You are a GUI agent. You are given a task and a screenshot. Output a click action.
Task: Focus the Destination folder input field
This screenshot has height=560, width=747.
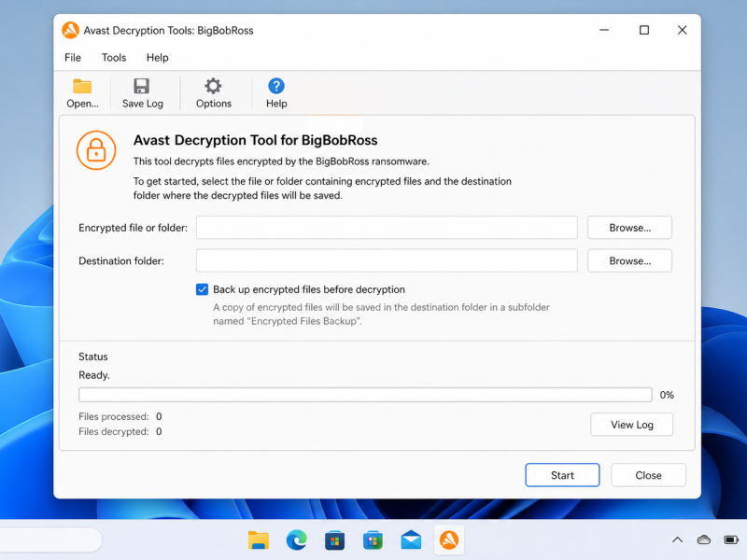pyautogui.click(x=387, y=261)
